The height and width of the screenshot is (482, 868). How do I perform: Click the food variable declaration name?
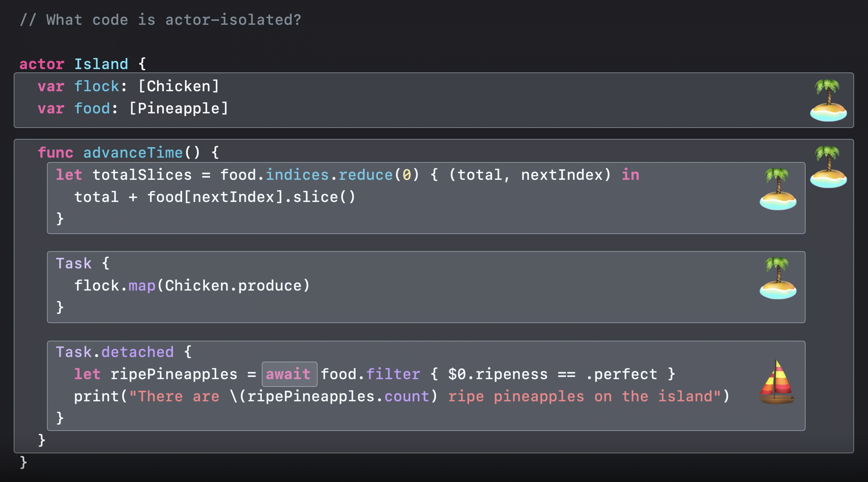(x=92, y=109)
